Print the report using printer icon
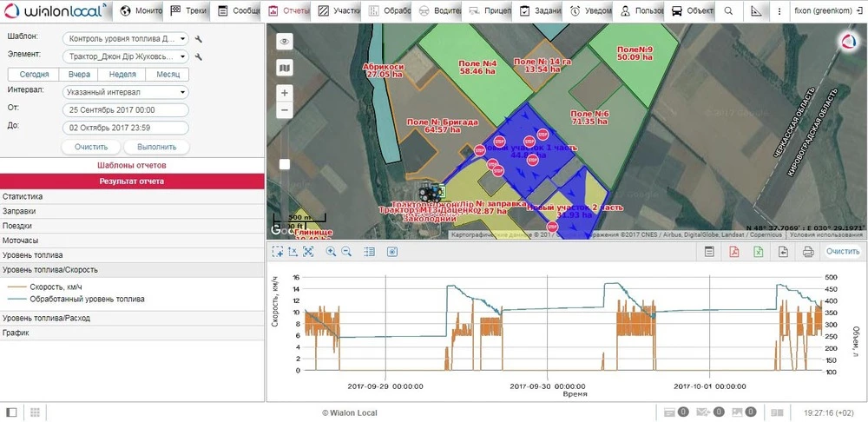Viewport: 868px width, 422px height. 808,252
